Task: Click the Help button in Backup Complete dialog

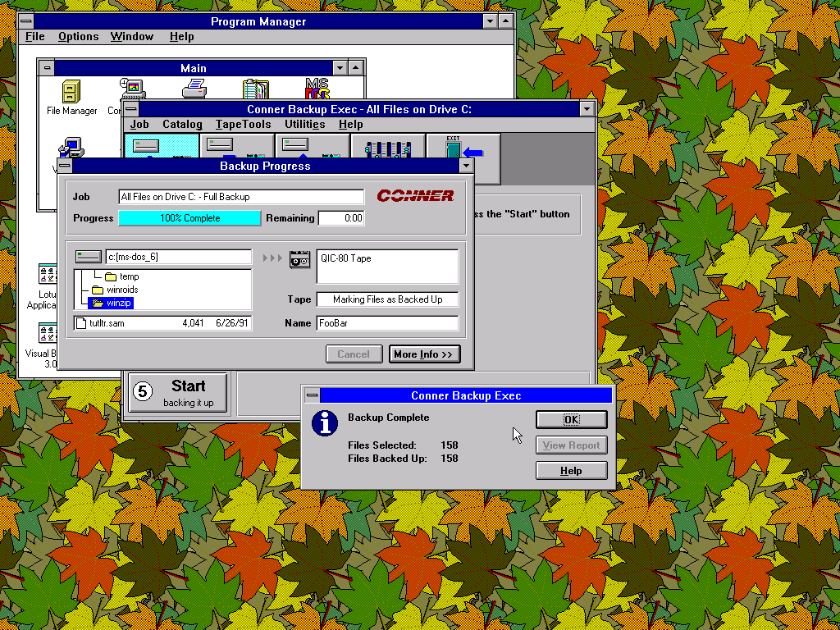Action: [572, 471]
